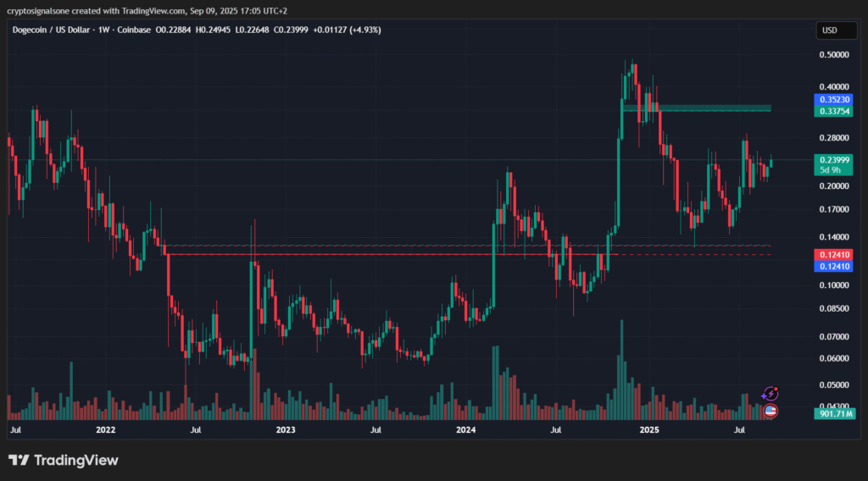
Task: Click the 0.05000 price scale tick
Action: pos(834,384)
